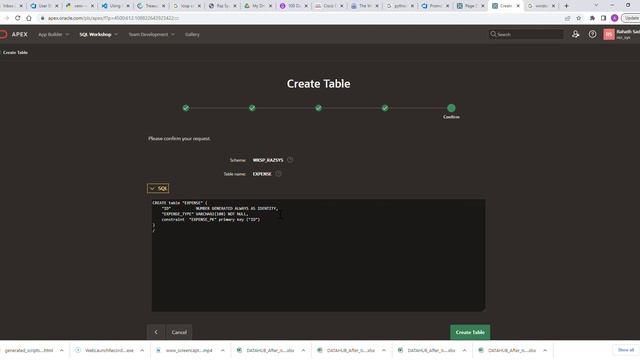640x360 pixels.
Task: Return to the third completed wizard step
Action: point(319,108)
